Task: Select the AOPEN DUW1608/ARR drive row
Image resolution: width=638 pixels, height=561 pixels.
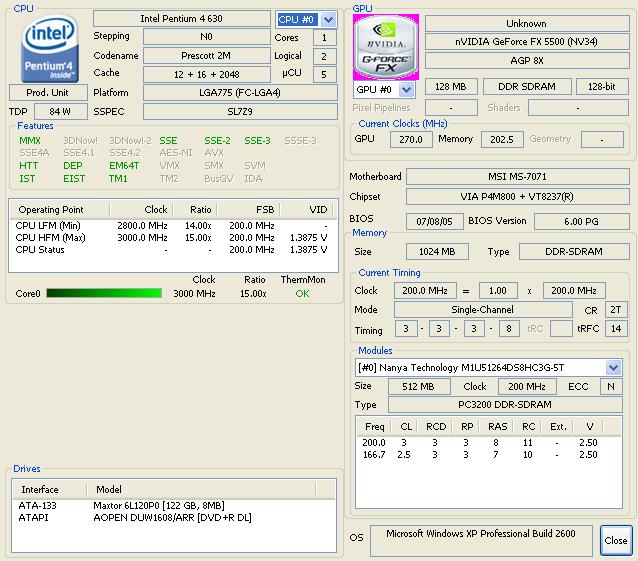Action: [174, 517]
